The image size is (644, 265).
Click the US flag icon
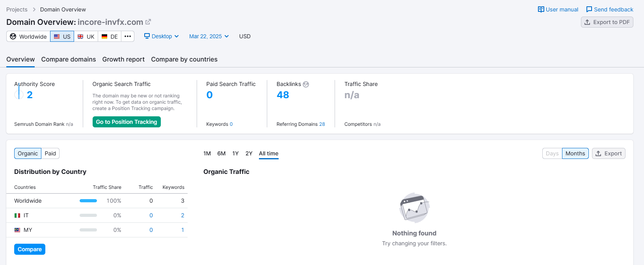57,36
